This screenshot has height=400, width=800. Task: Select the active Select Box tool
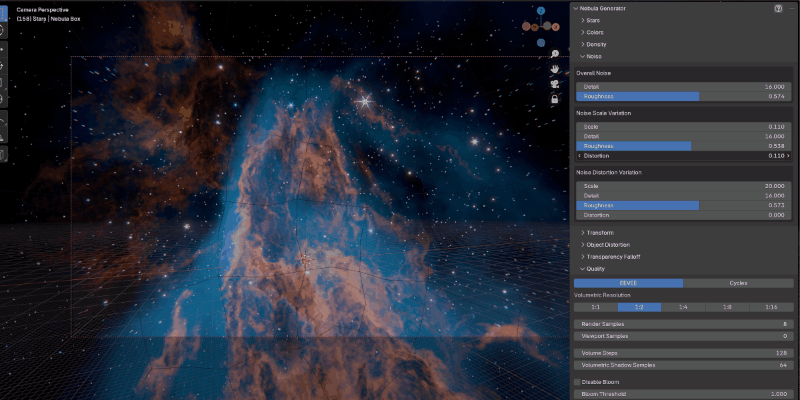(x=3, y=14)
